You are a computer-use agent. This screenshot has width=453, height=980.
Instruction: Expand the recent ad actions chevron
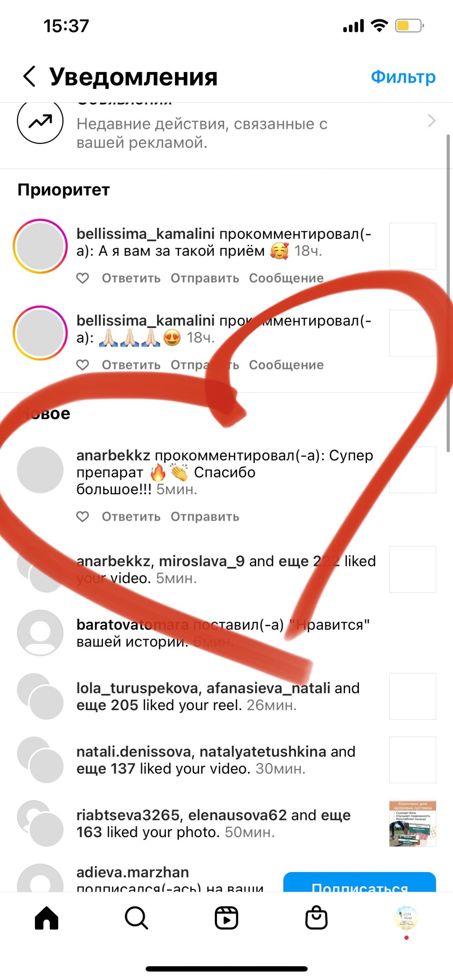click(x=432, y=121)
